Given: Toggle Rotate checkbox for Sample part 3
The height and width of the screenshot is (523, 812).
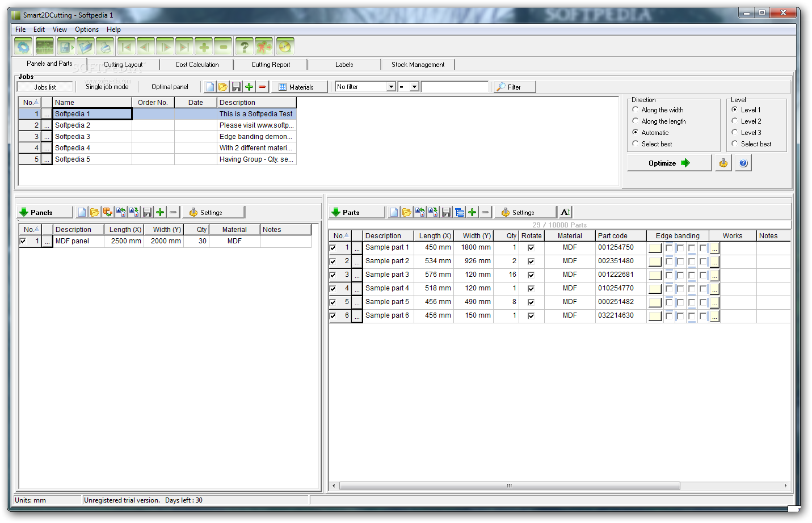Looking at the screenshot, I should point(531,275).
